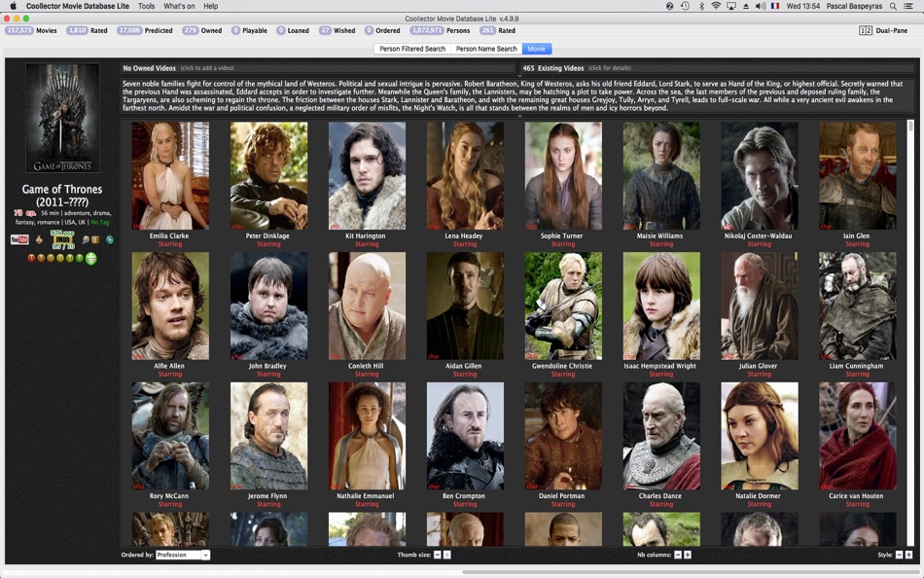Image resolution: width=924 pixels, height=578 pixels.
Task: Rate with the middle yellow smiley
Action: [x=60, y=258]
